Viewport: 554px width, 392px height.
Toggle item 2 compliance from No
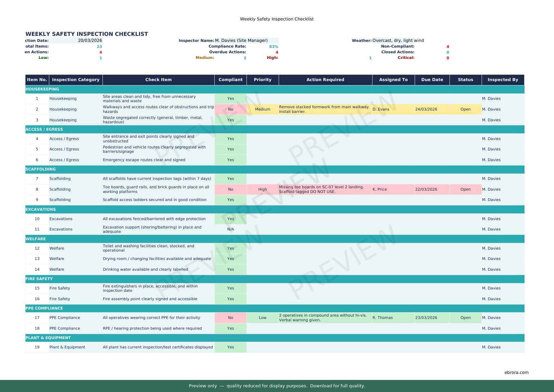pos(230,109)
